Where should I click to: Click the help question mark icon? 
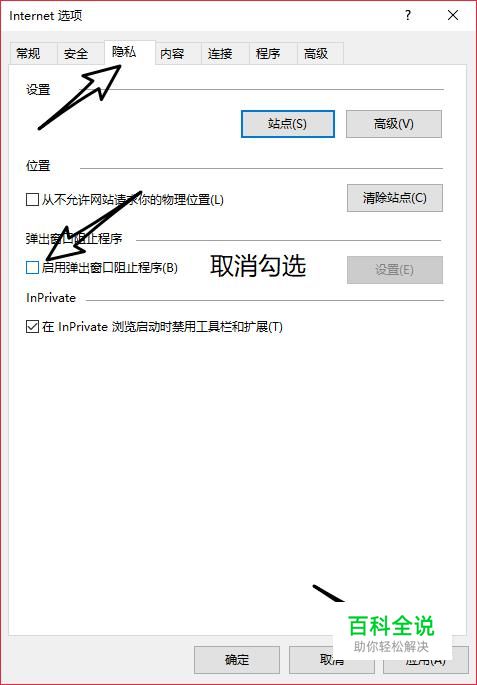click(408, 16)
